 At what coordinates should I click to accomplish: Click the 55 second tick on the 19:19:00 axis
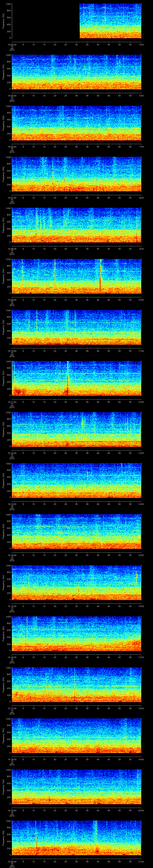pyautogui.click(x=130, y=810)
